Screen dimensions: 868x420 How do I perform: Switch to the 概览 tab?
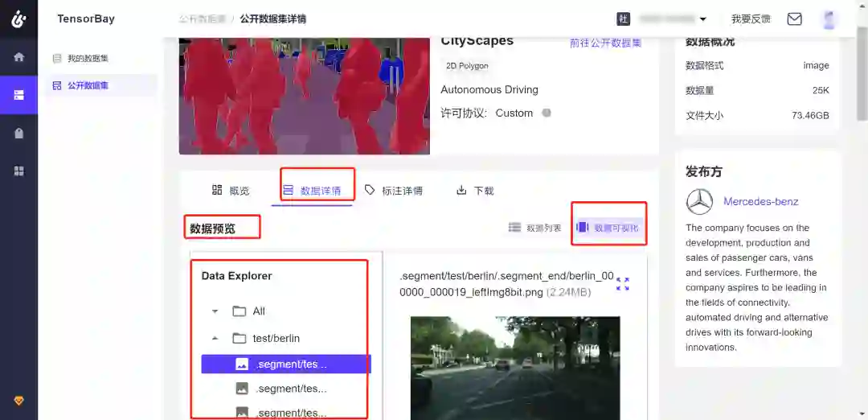[231, 191]
